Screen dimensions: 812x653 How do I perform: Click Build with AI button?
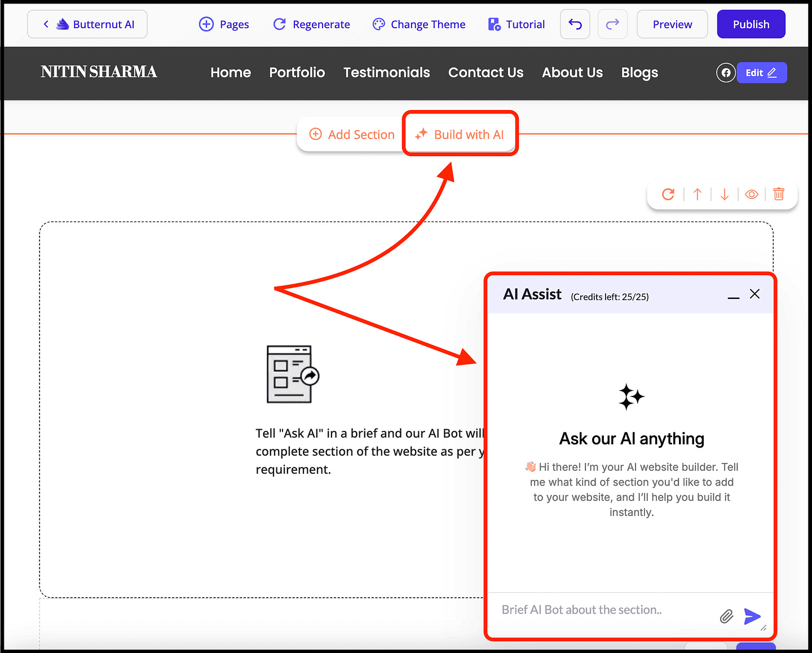coord(460,134)
